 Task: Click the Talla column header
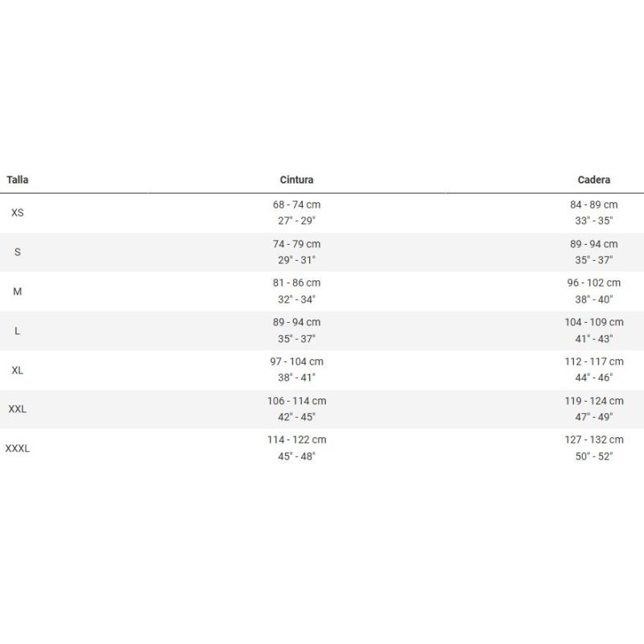pos(17,180)
